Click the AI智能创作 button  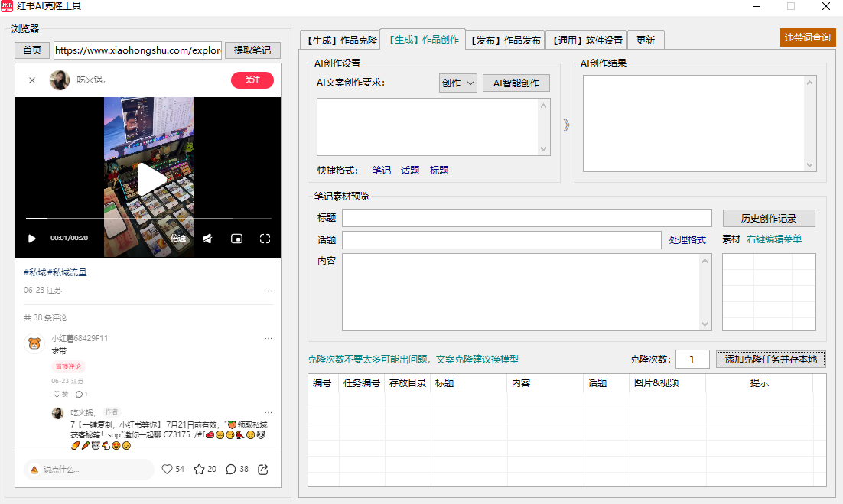click(516, 83)
